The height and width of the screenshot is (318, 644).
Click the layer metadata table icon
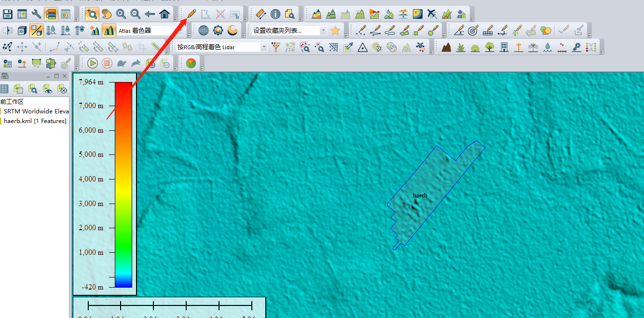pos(4,88)
